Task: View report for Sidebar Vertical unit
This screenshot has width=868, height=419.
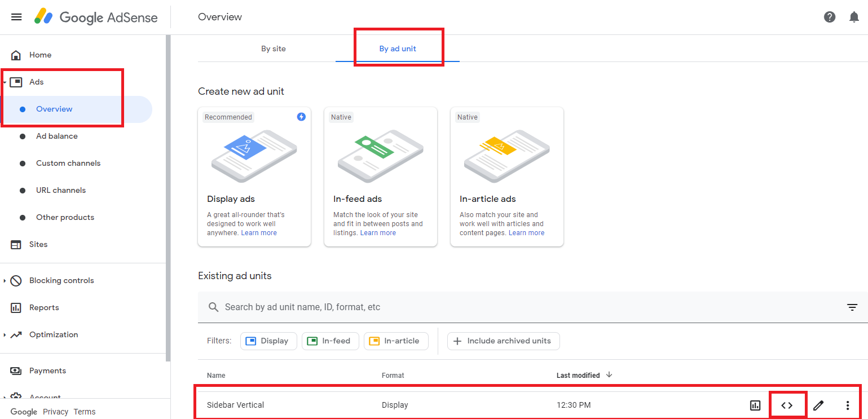Action: tap(755, 405)
